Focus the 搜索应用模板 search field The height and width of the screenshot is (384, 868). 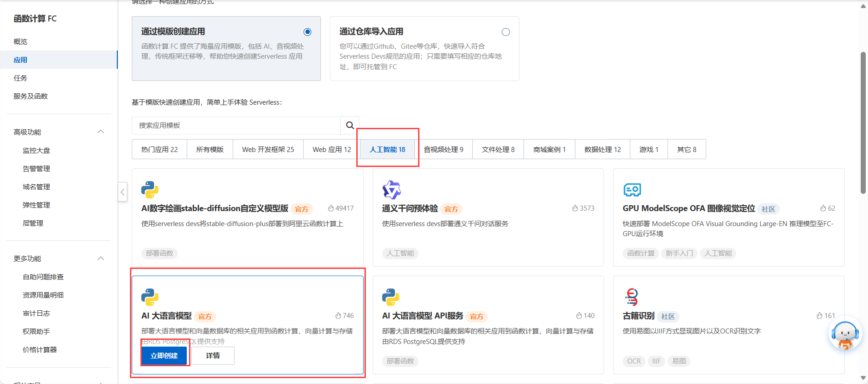[236, 125]
